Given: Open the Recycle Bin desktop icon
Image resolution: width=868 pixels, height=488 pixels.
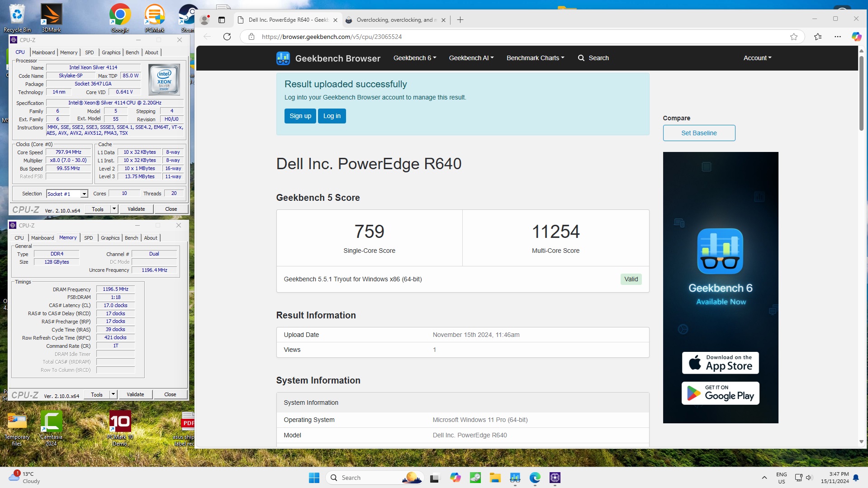Looking at the screenshot, I should pyautogui.click(x=17, y=18).
